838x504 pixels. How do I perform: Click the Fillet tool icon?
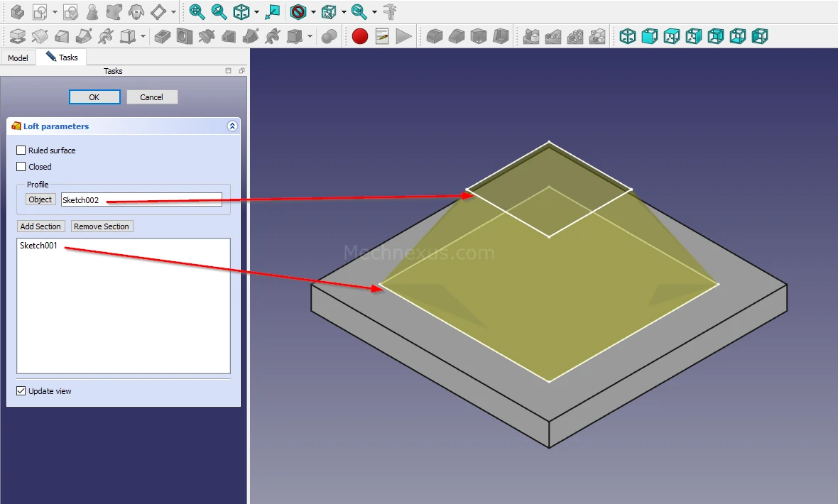(434, 36)
